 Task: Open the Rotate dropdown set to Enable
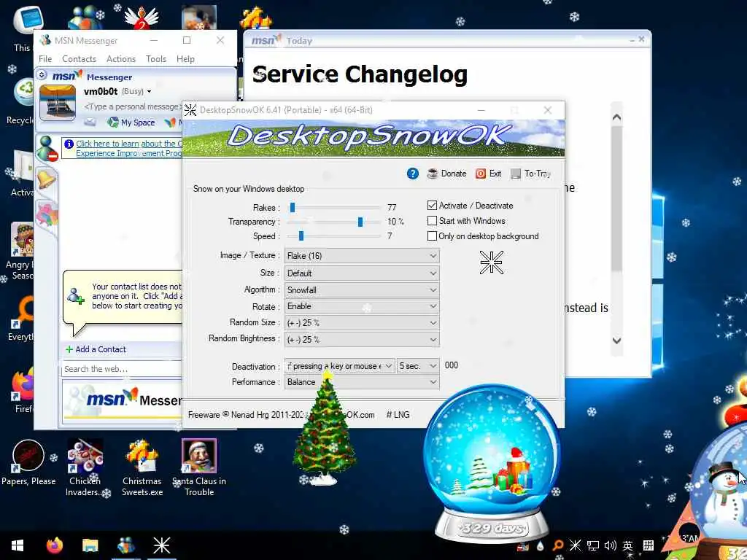click(362, 306)
